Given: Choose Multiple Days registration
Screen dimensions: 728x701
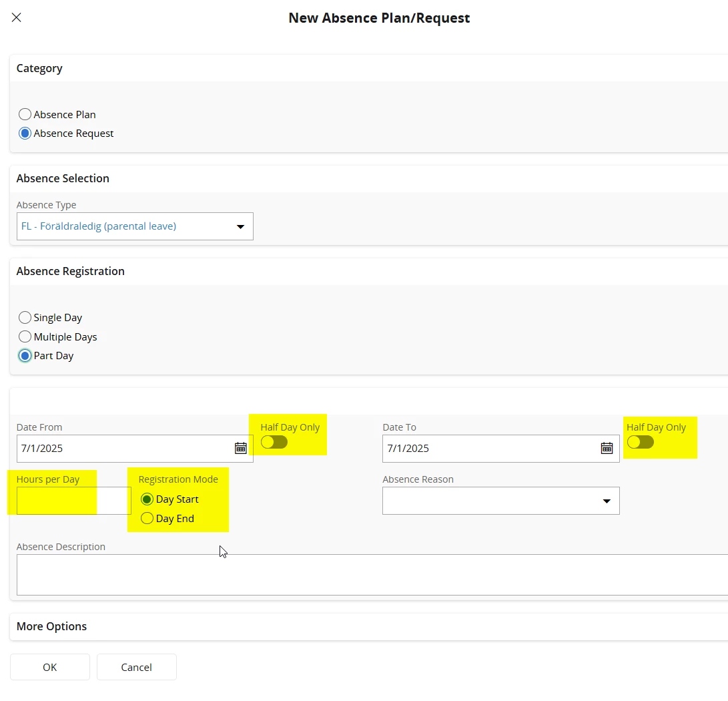Looking at the screenshot, I should [x=25, y=336].
